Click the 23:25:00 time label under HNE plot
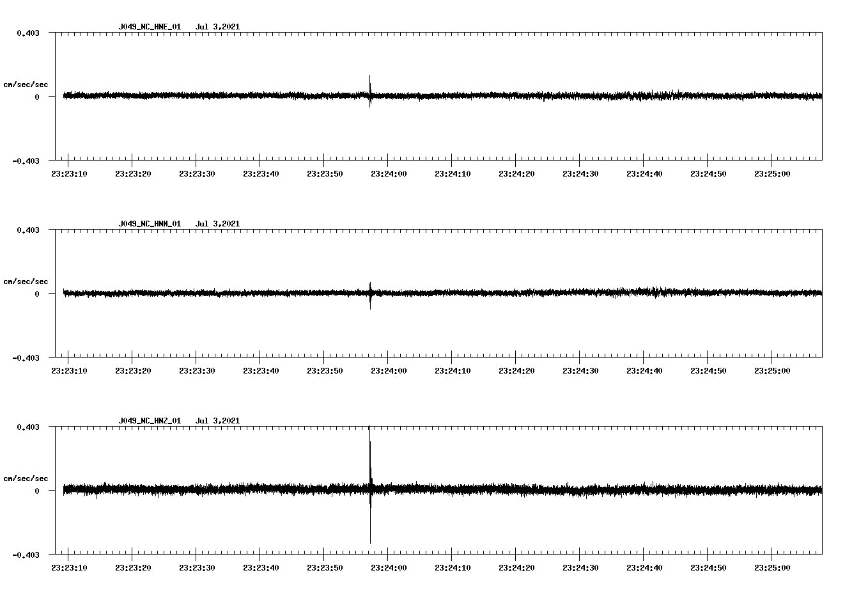The image size is (868, 591). (x=772, y=174)
